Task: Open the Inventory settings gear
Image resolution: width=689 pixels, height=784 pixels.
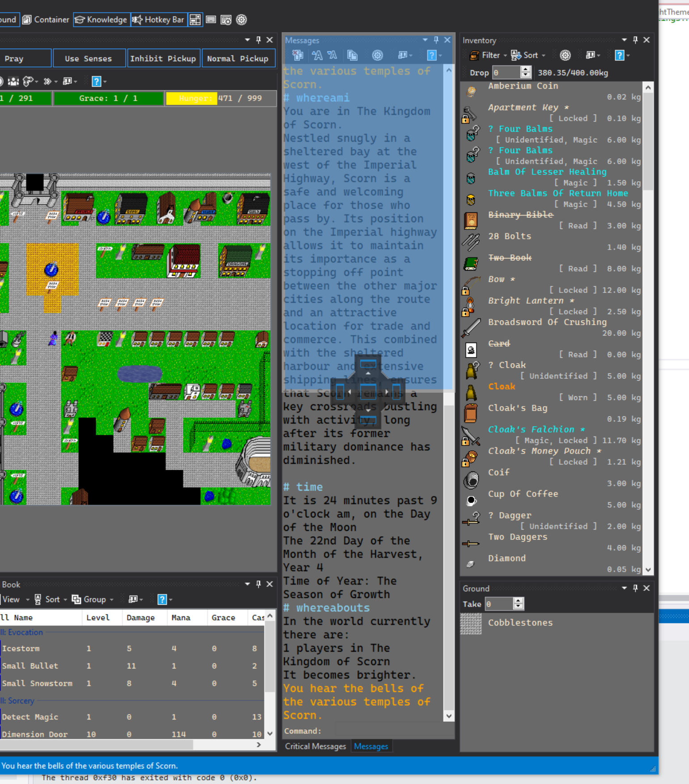Action: (565, 55)
